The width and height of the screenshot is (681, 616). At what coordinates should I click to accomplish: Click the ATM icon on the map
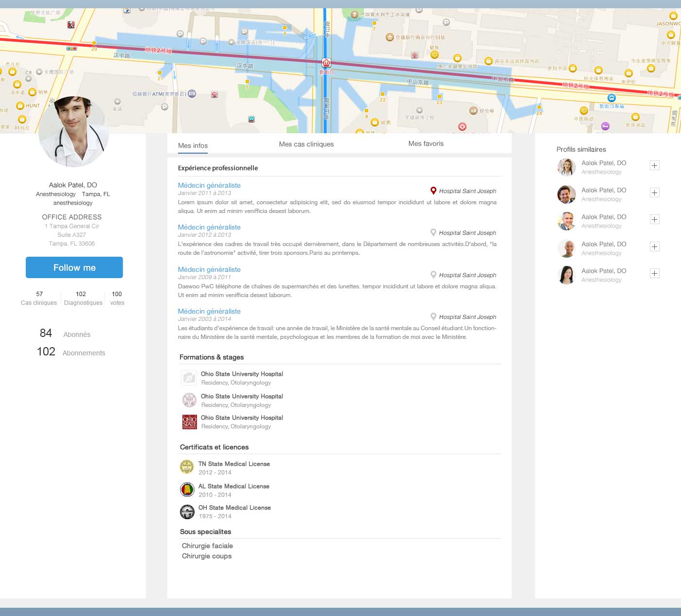point(192,94)
